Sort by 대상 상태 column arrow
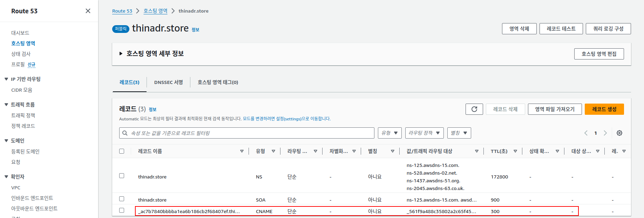This screenshot has height=218, width=644. (x=598, y=151)
